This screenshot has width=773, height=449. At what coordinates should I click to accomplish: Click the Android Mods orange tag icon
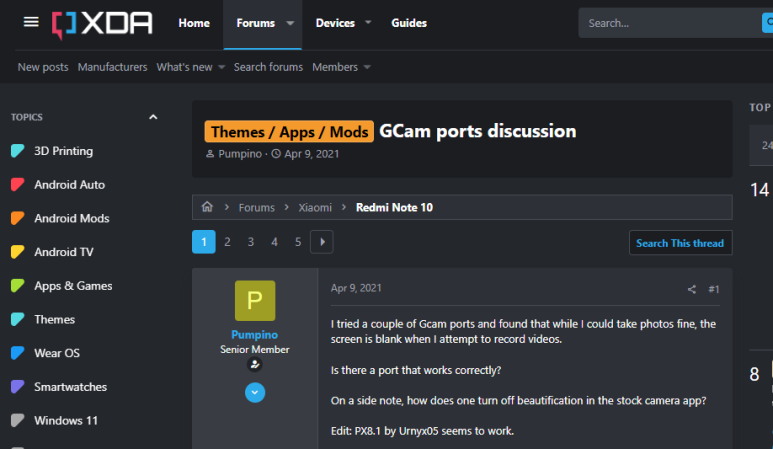(x=17, y=218)
